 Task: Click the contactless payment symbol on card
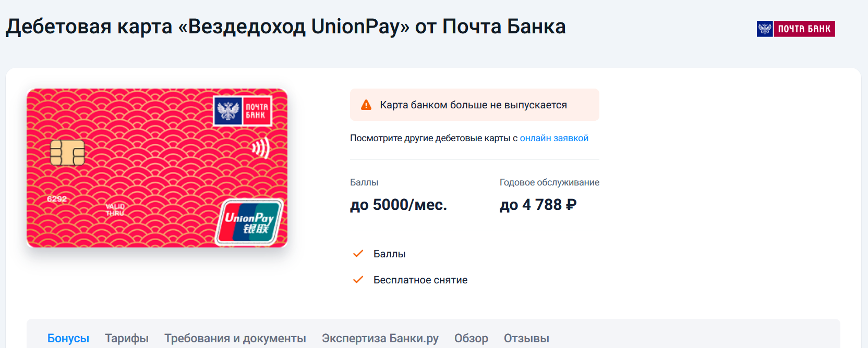261,148
